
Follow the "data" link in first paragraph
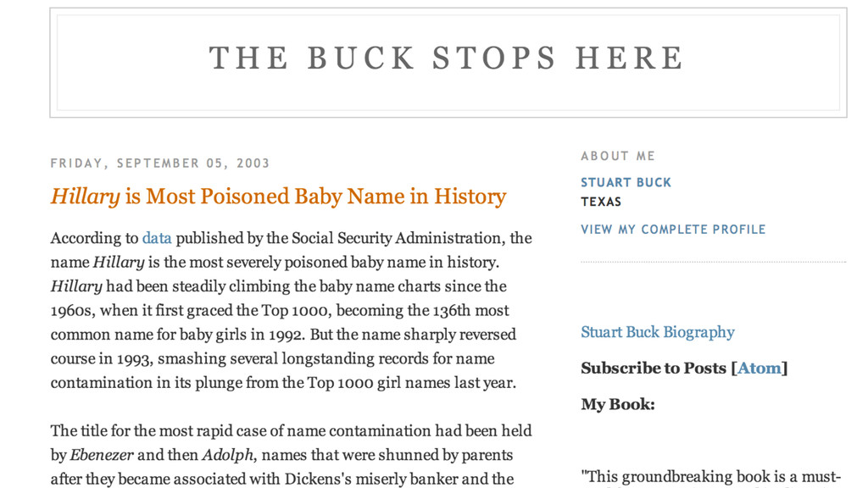157,238
